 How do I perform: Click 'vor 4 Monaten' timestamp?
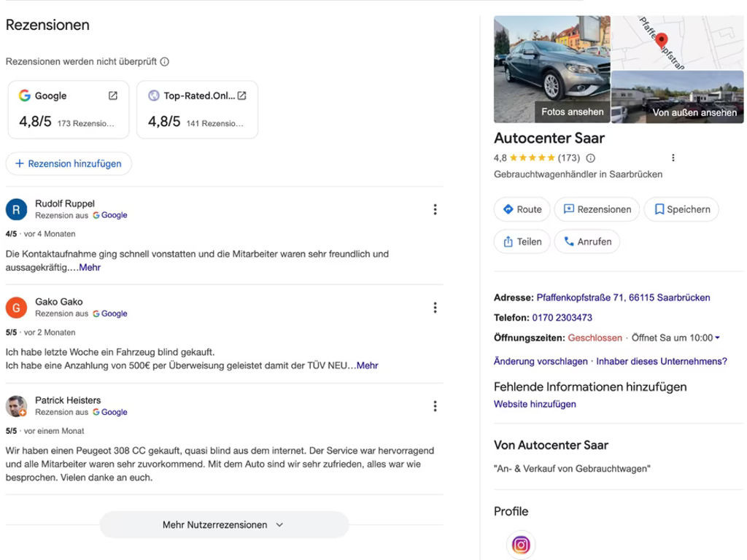pos(50,234)
